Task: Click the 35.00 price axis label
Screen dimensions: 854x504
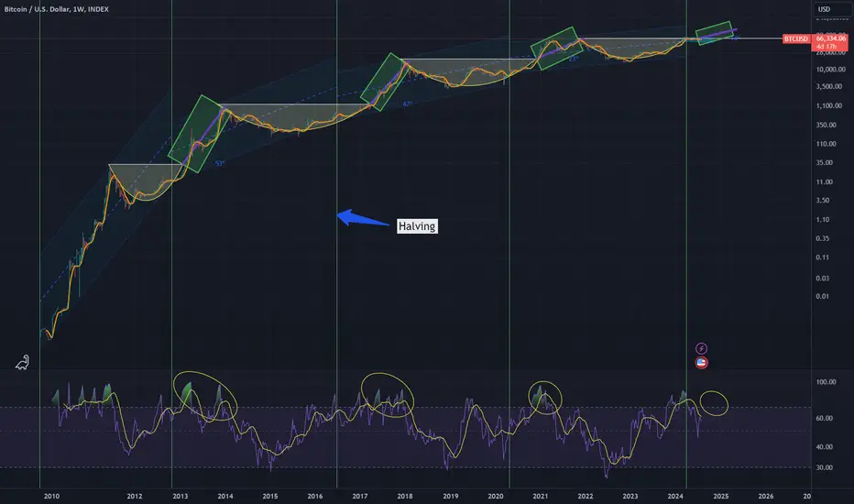Action: 824,162
